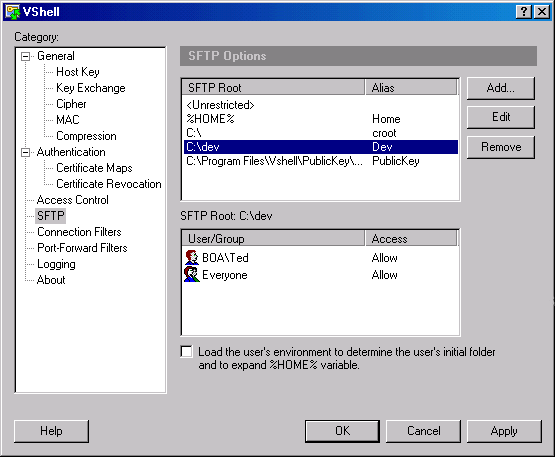Edit the selected SFTP root
Image resolution: width=555 pixels, height=457 pixels.
pos(500,117)
